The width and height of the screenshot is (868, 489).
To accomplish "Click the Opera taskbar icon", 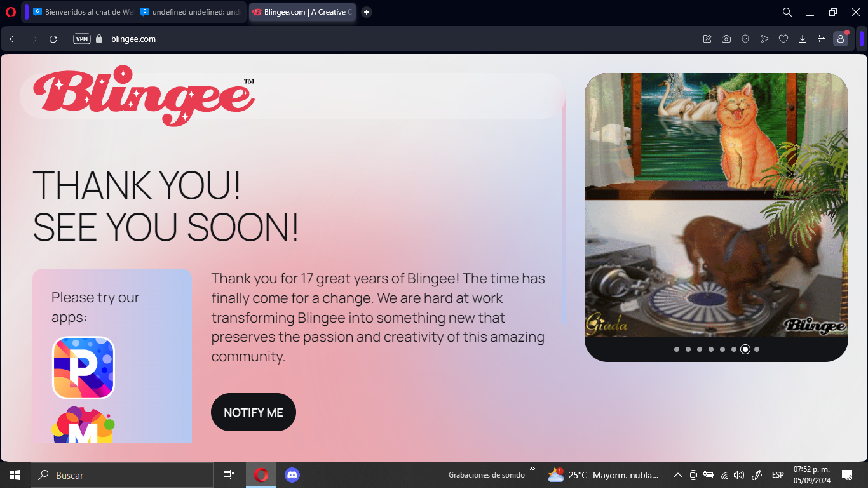I will click(261, 475).
